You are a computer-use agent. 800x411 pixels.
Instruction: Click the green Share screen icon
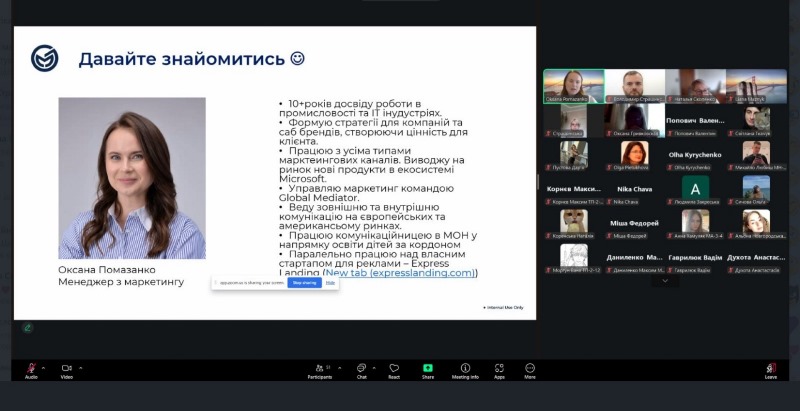(x=428, y=368)
